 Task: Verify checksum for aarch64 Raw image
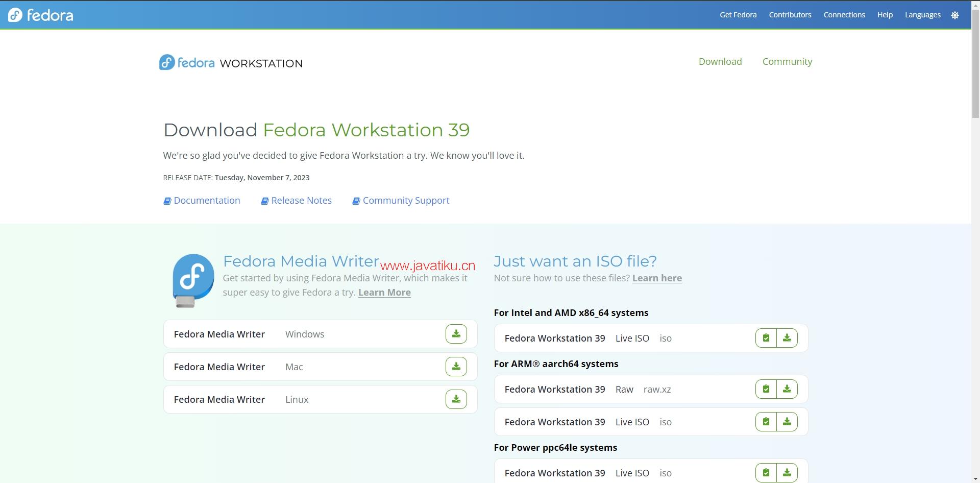tap(766, 389)
